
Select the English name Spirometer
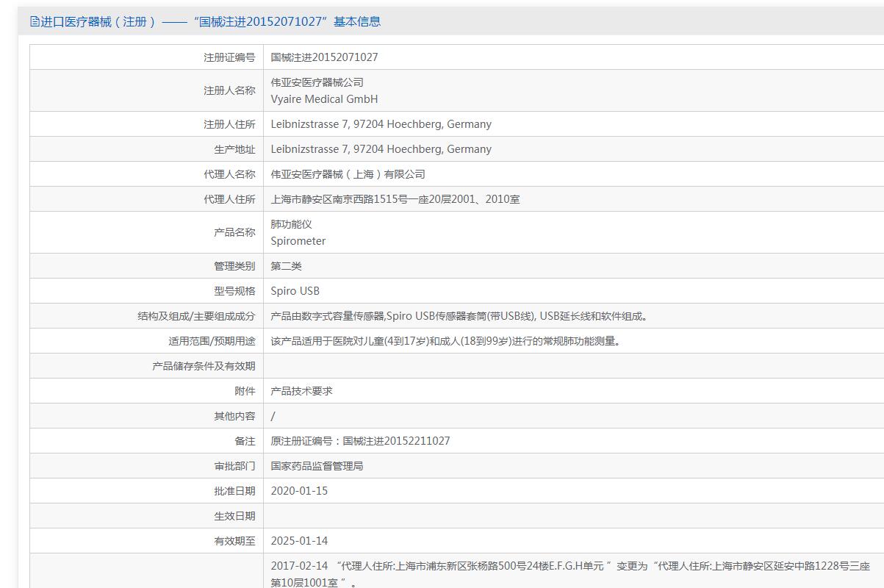[298, 241]
